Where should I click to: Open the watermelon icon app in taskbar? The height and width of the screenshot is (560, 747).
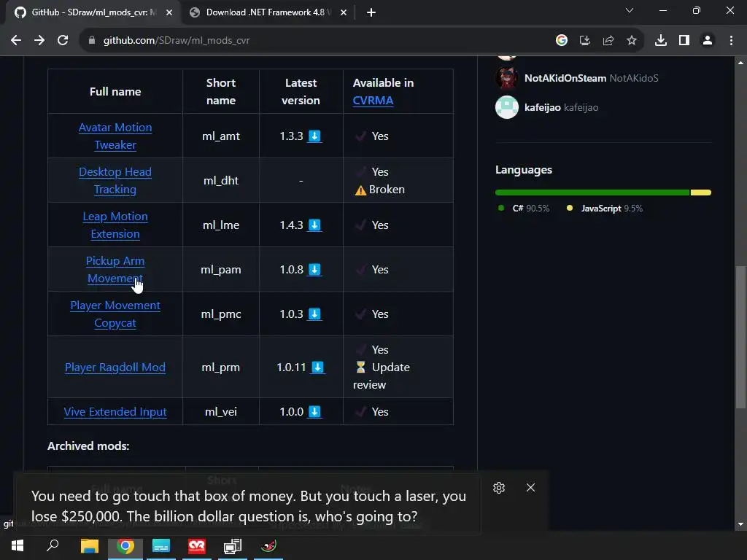point(268,546)
